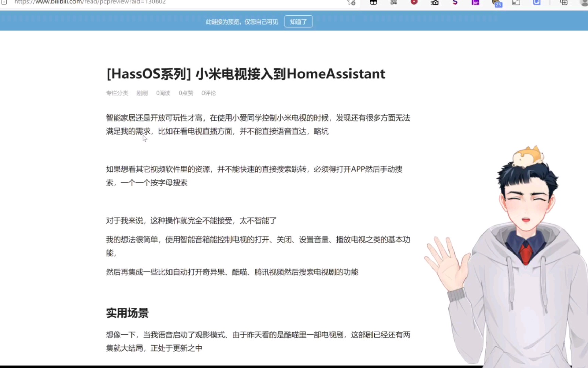
Task: Click paragraph starting 智能家居还是开放可玩性才高
Action: [x=258, y=125]
